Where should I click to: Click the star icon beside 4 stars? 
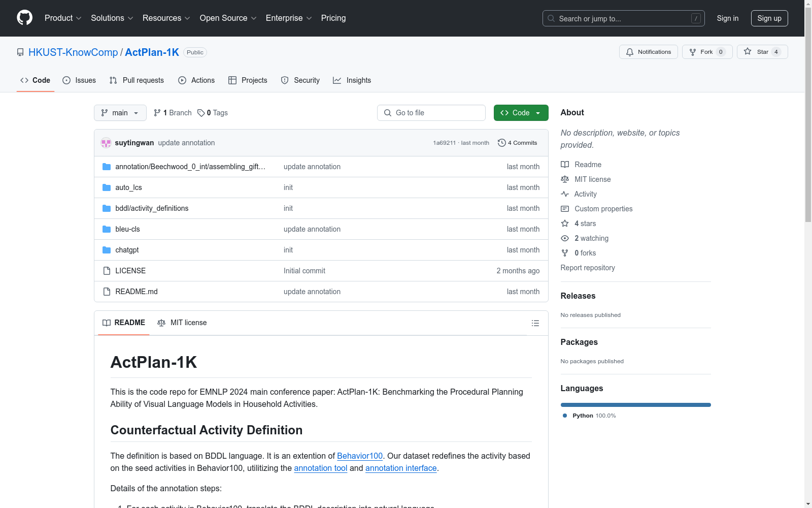565,224
